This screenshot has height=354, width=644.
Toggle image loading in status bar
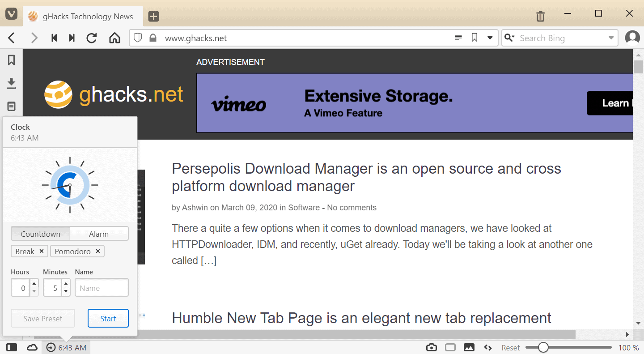(x=469, y=347)
